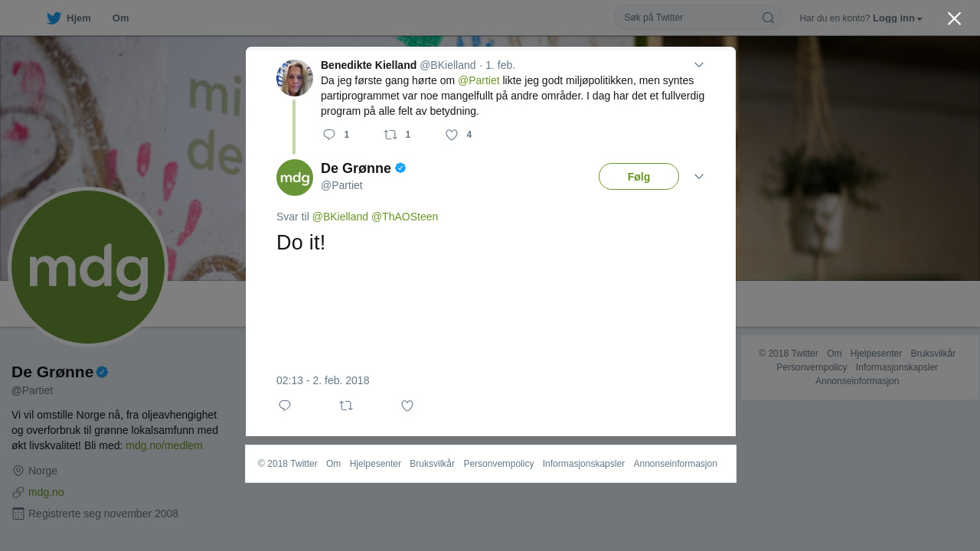This screenshot has width=980, height=551.
Task: Retweet the 'Do it!' tweet
Action: pos(346,406)
